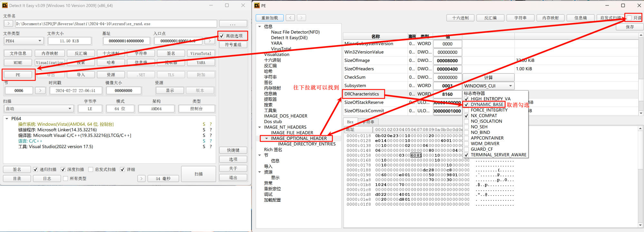Viewport: 644px width, 232px height.
Task: Click the YARA button
Action: (x=201, y=63)
